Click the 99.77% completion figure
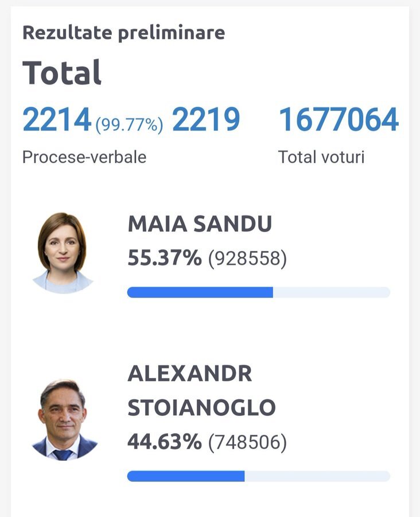420x517 pixels. tap(130, 125)
